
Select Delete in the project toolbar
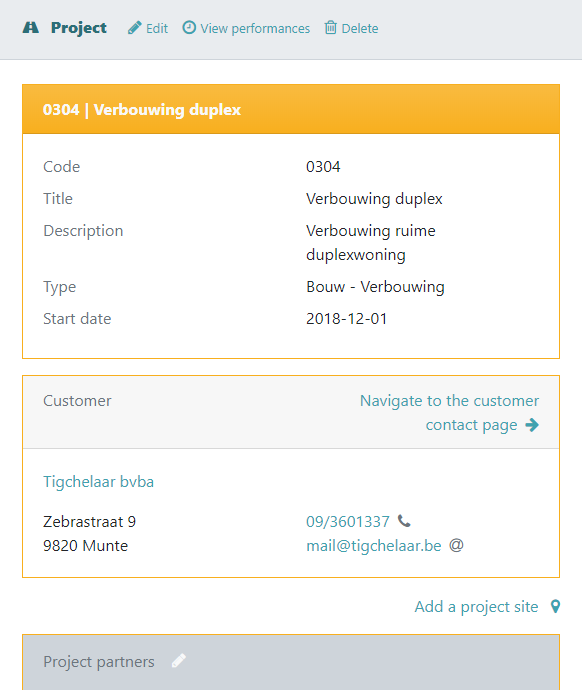click(x=351, y=28)
